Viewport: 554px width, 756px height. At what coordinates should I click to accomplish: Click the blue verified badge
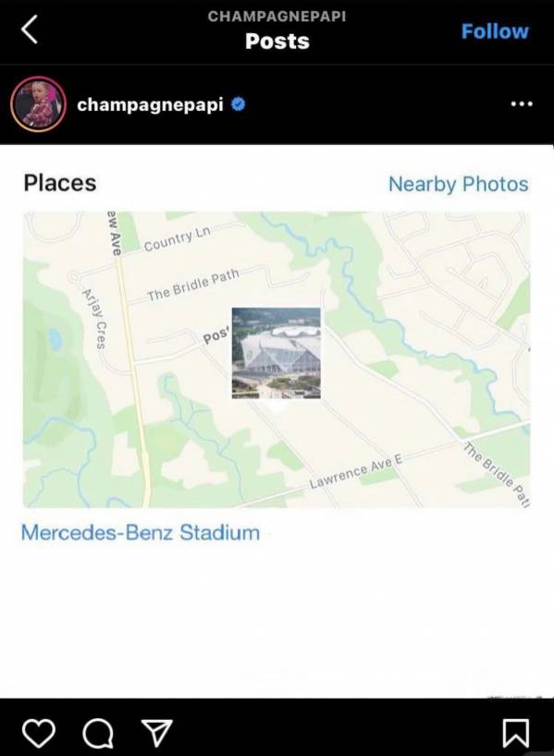[x=238, y=104]
